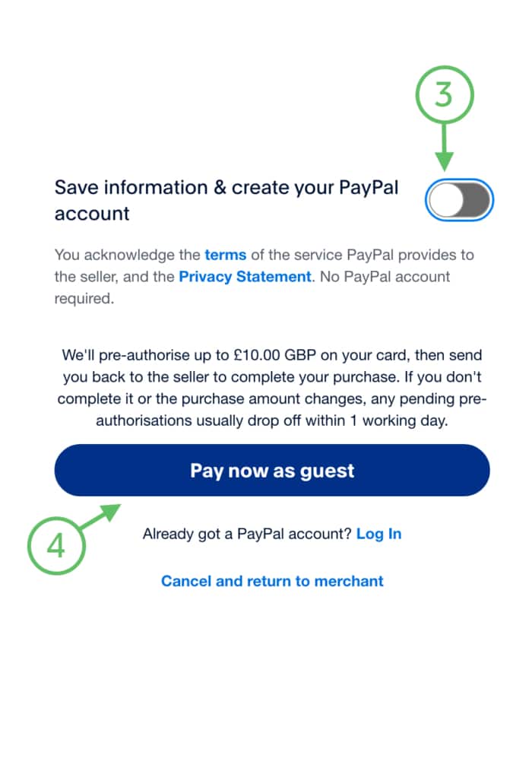Click the "You acknowledge the" text
This screenshot has width=532, height=771.
127,255
